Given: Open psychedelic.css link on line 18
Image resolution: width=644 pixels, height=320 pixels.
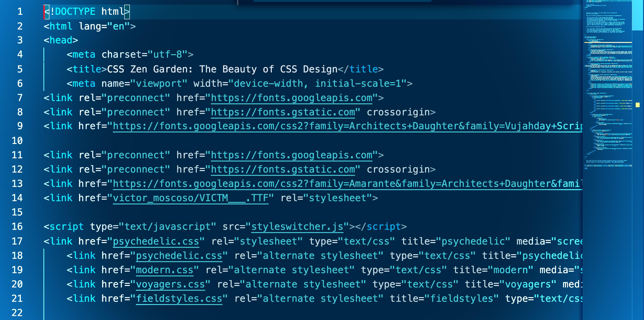Looking at the screenshot, I should tap(179, 256).
